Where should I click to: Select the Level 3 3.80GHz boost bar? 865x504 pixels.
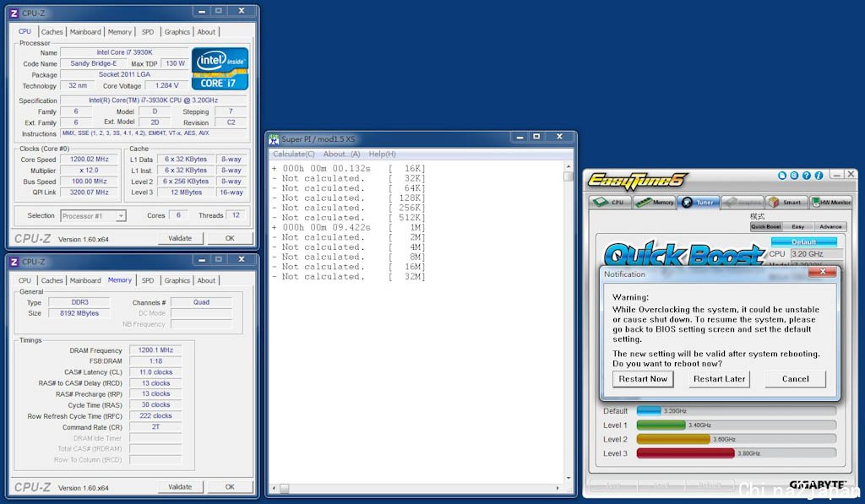[x=737, y=453]
